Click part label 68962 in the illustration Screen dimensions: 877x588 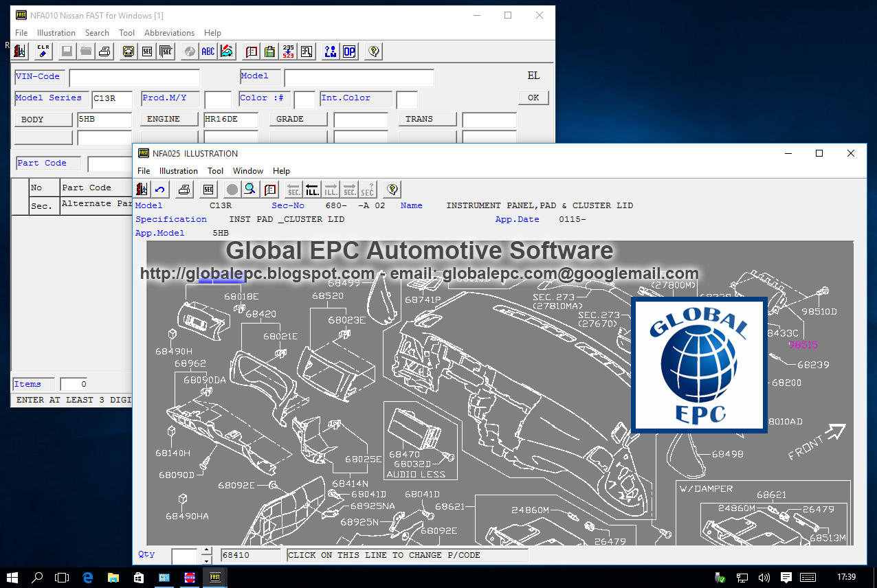tap(190, 363)
